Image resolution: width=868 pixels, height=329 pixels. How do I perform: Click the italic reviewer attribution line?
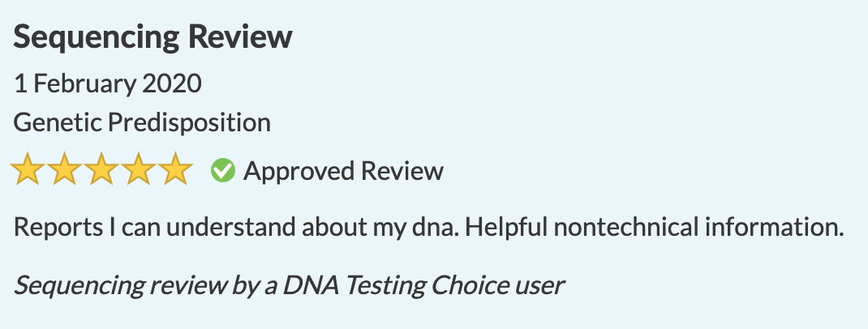point(289,285)
